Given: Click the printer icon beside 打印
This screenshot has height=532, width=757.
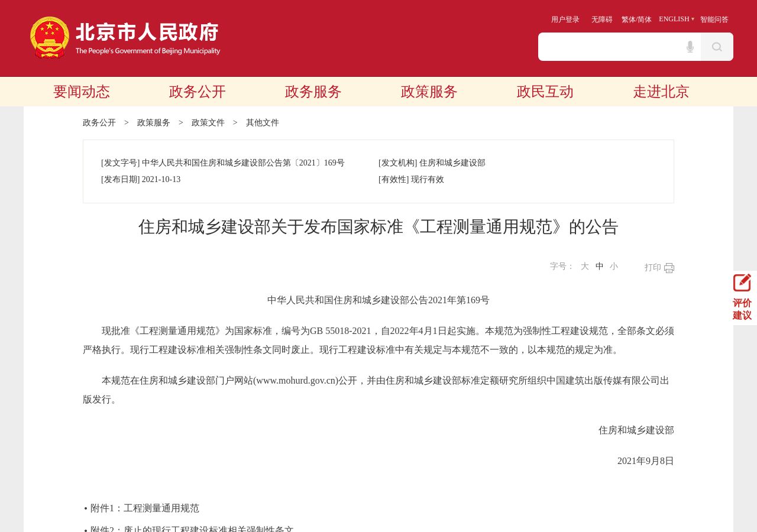Looking at the screenshot, I should point(669,268).
